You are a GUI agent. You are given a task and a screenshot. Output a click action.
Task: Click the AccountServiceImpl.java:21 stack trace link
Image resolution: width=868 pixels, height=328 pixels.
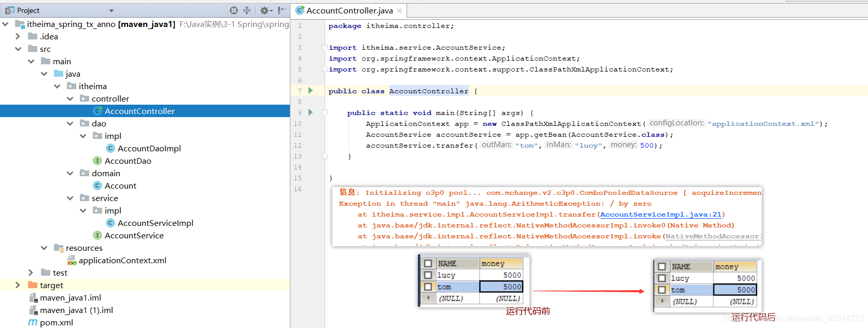[x=661, y=214]
